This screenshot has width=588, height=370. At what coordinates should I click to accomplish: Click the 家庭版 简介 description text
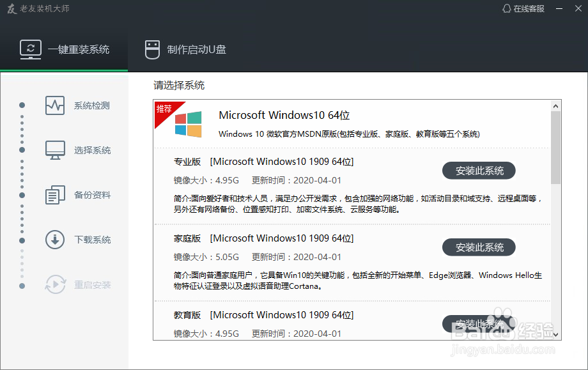coord(358,281)
